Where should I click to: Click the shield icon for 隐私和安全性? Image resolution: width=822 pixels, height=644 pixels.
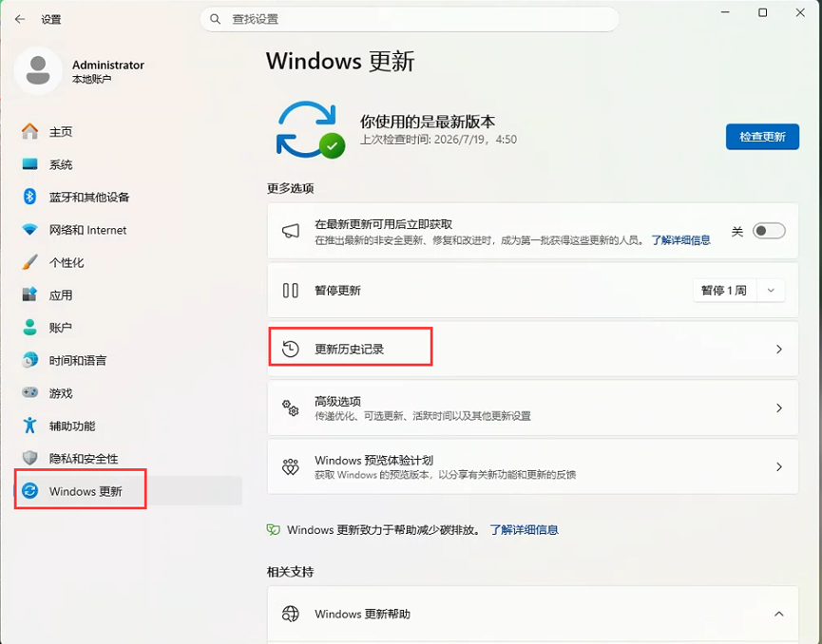[x=29, y=458]
